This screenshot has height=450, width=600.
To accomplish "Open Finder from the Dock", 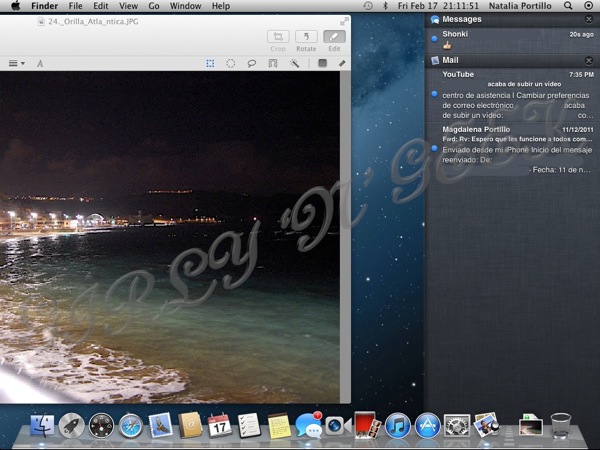I will click(x=42, y=425).
